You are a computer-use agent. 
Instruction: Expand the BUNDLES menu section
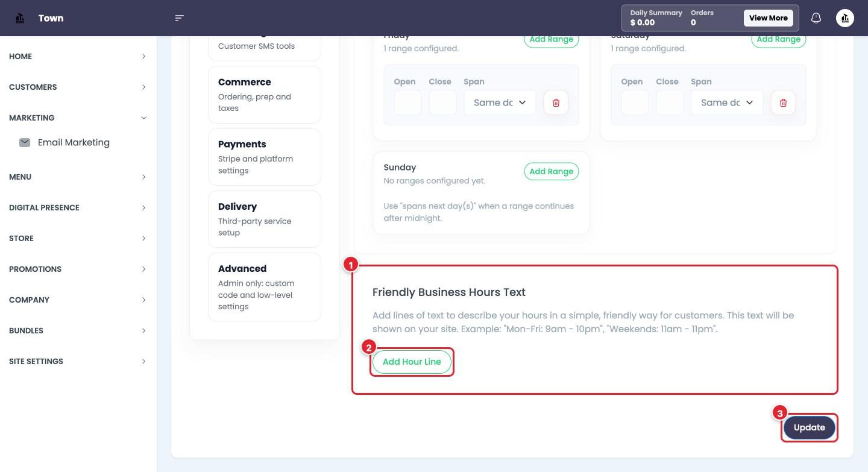[78, 330]
